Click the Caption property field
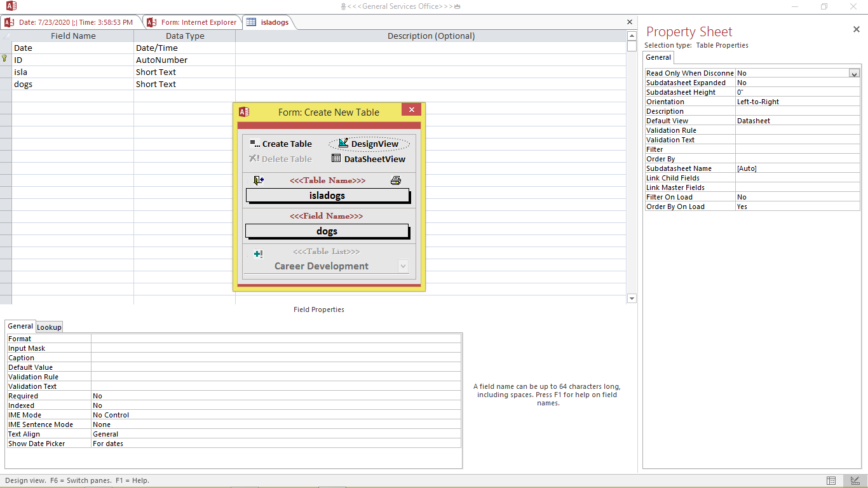This screenshot has height=488, width=868. pos(276,358)
